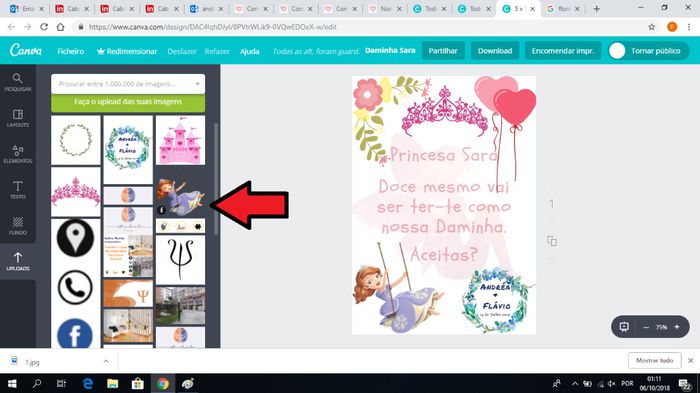Open the Ajuda menu

pos(250,51)
